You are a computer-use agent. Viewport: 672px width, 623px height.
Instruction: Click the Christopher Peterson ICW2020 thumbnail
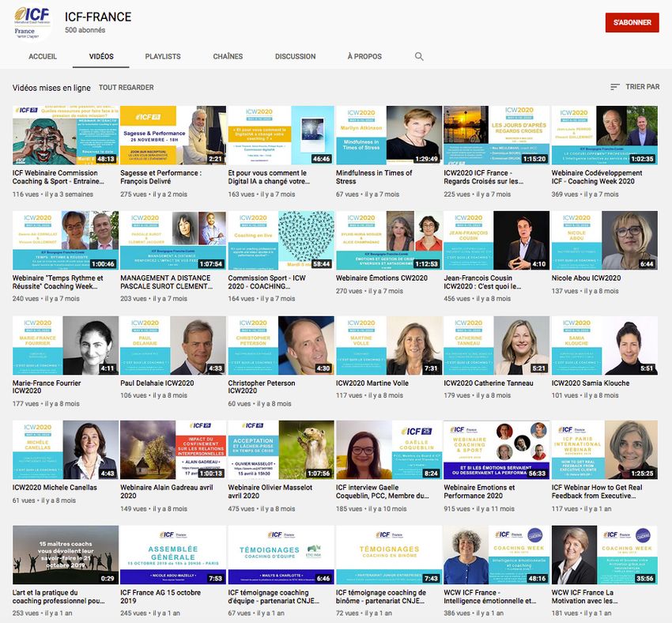coord(280,345)
